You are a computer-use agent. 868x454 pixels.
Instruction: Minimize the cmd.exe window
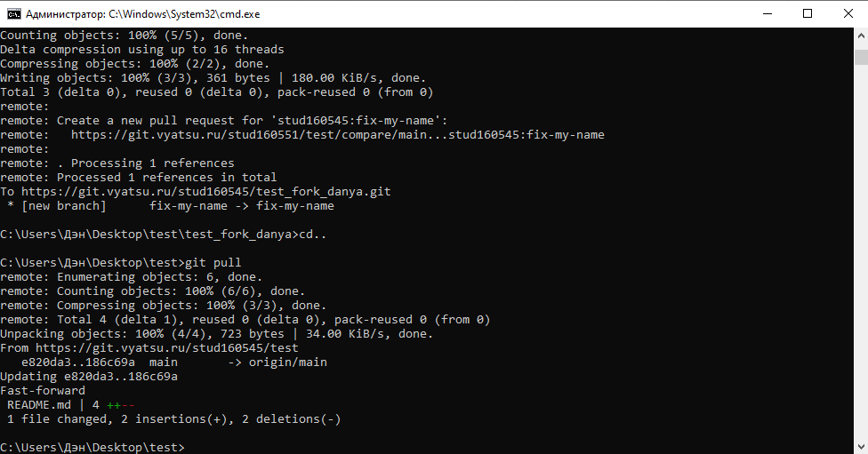766,13
